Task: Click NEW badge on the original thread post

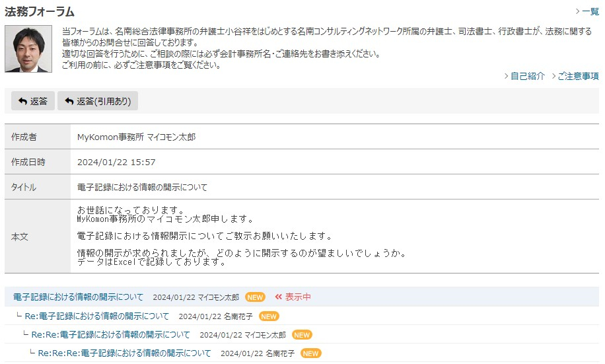Action: tap(254, 297)
